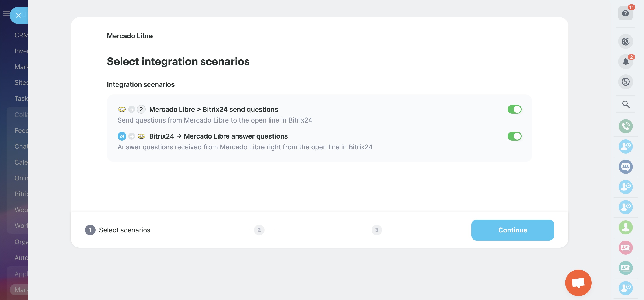Go to step 2 in wizard

[x=259, y=230]
